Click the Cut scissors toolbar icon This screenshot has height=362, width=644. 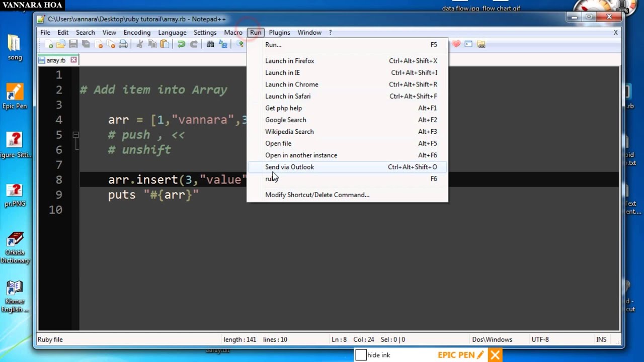140,44
